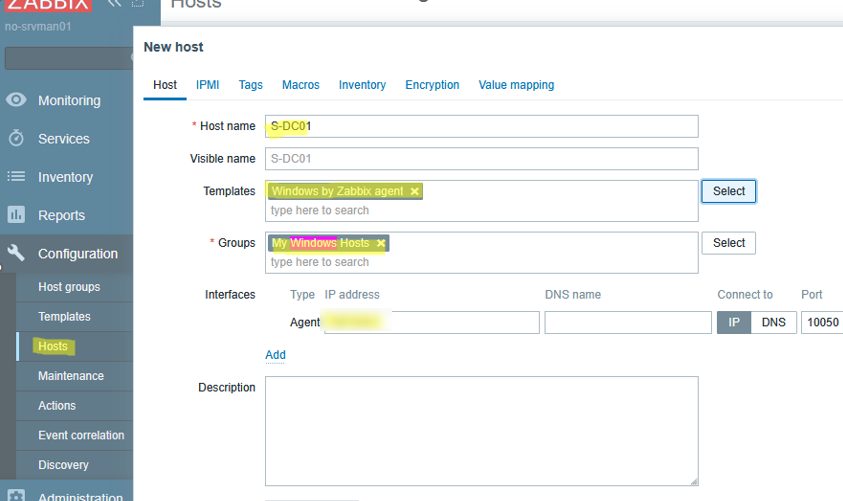
Task: Switch Connect to option to DNS
Action: (773, 322)
